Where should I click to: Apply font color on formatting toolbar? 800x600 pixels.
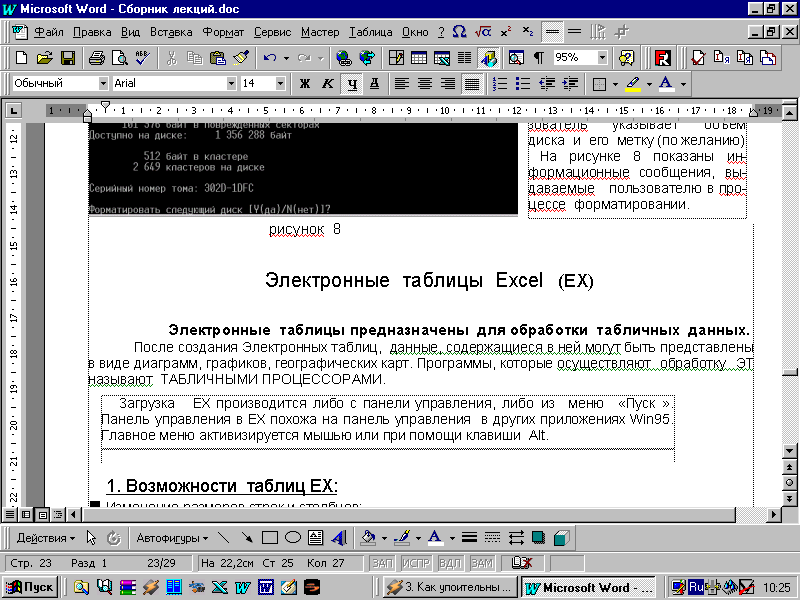(666, 83)
